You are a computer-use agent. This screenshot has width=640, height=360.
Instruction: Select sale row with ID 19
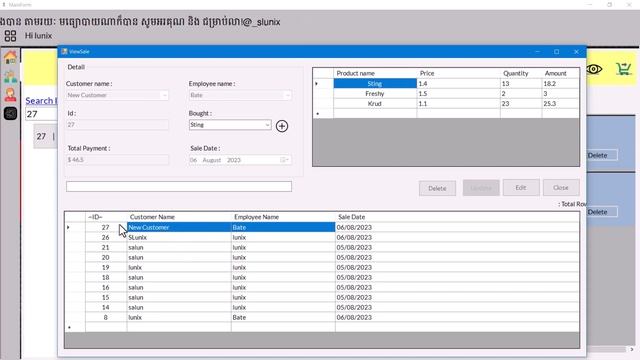[322, 267]
